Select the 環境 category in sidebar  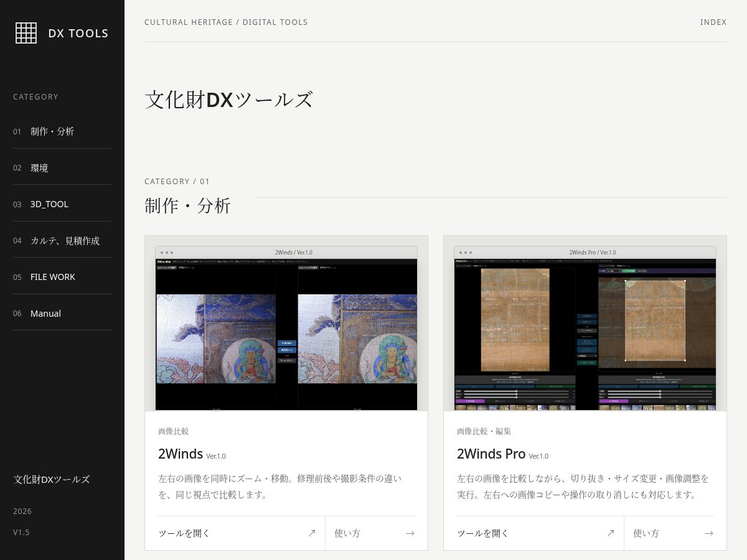click(x=62, y=167)
